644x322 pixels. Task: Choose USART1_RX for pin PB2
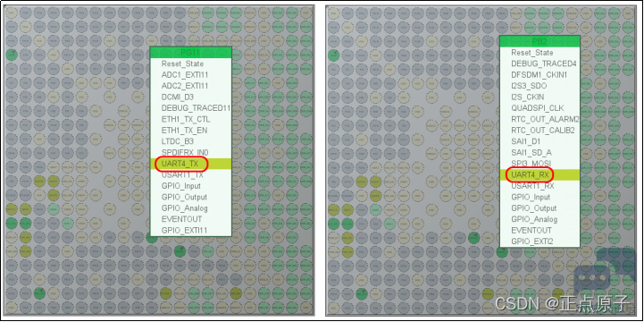point(539,186)
